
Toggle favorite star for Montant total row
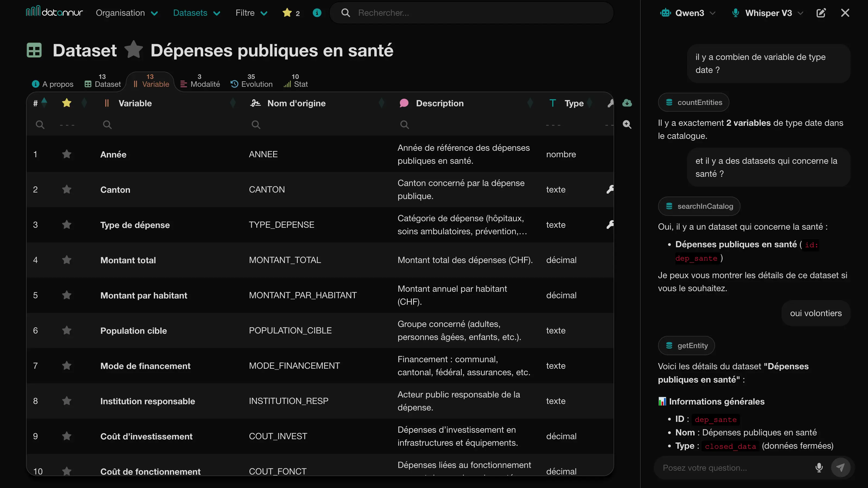(x=67, y=260)
